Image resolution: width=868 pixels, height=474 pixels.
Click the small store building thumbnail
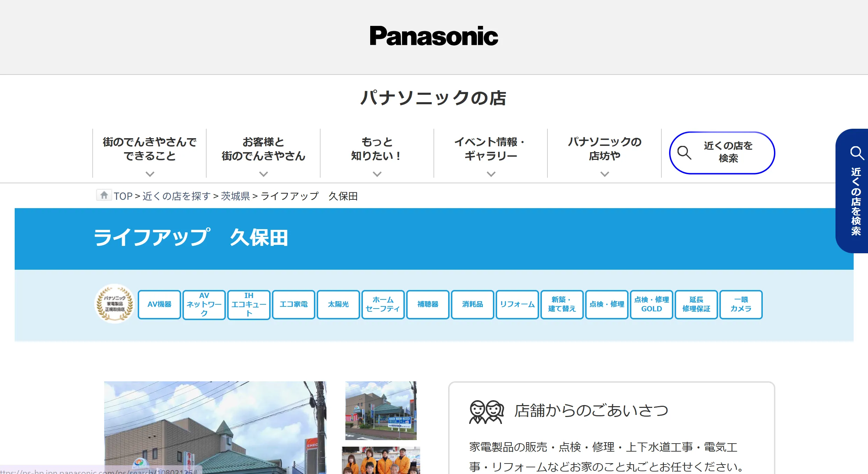coord(381,410)
